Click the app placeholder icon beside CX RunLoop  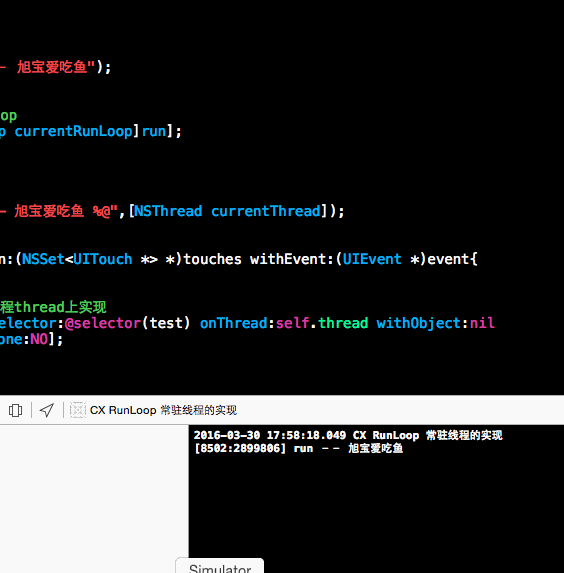click(x=77, y=410)
